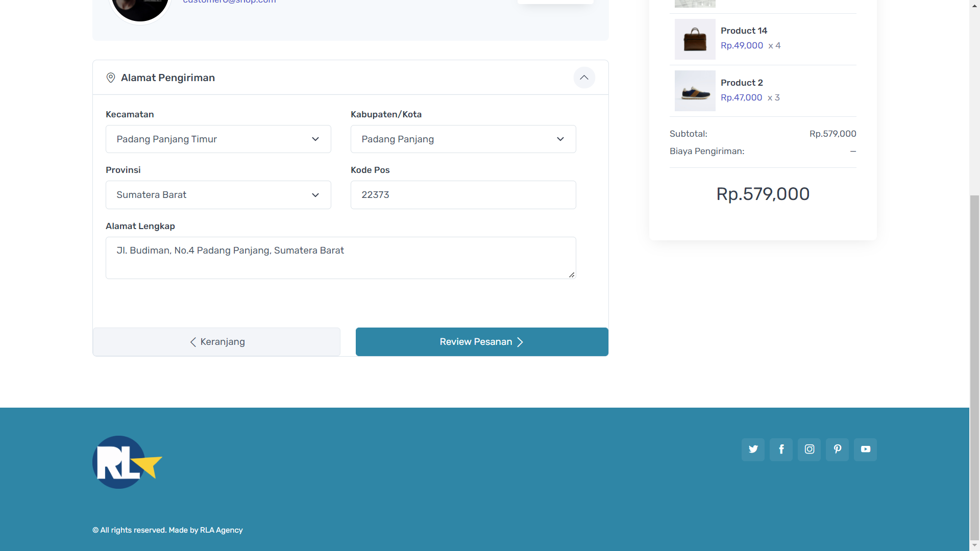The width and height of the screenshot is (980, 551).
Task: Click the Product 14 bag thumbnail
Action: 695,39
